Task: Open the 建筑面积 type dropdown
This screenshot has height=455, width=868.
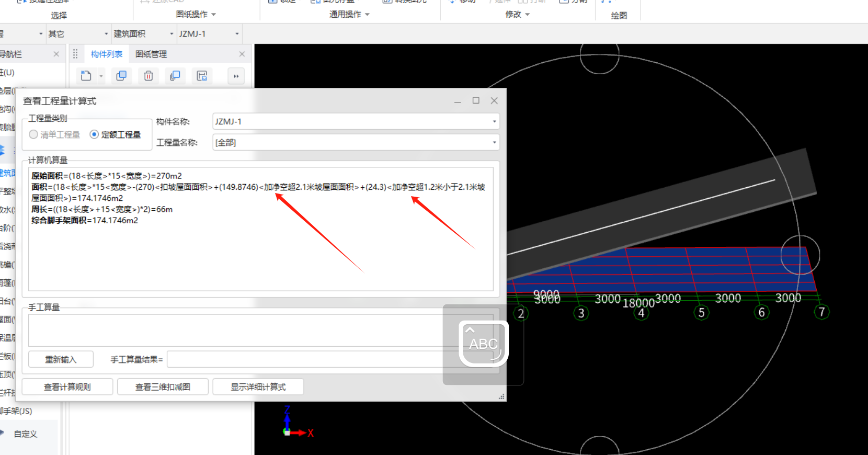Action: coord(144,34)
